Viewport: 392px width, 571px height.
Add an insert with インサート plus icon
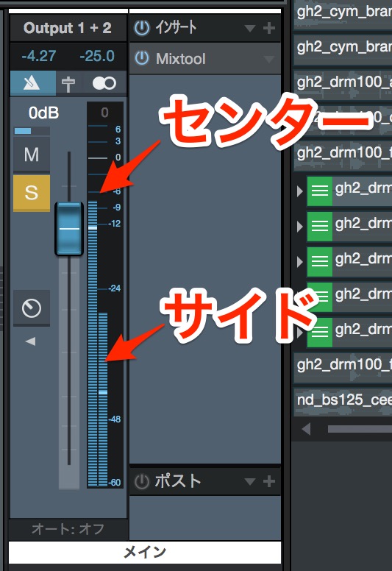click(269, 28)
